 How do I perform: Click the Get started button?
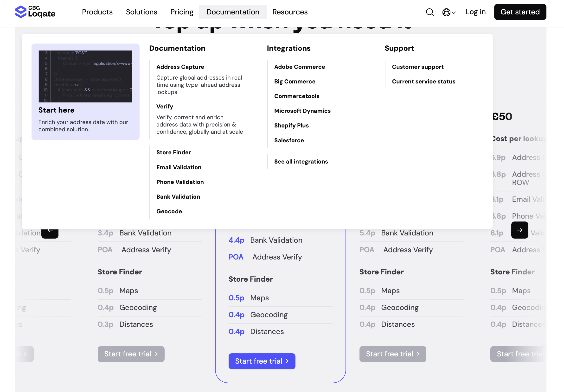coord(520,12)
